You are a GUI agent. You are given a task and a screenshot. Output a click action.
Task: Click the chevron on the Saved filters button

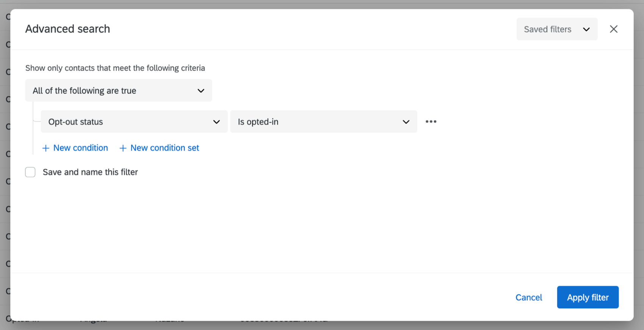(586, 29)
